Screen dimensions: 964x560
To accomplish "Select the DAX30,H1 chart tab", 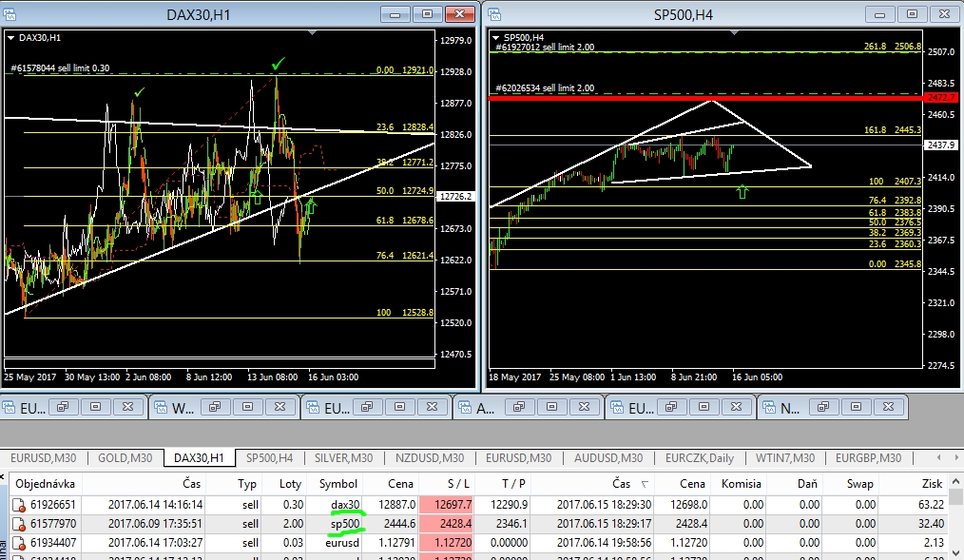I will tap(200, 458).
